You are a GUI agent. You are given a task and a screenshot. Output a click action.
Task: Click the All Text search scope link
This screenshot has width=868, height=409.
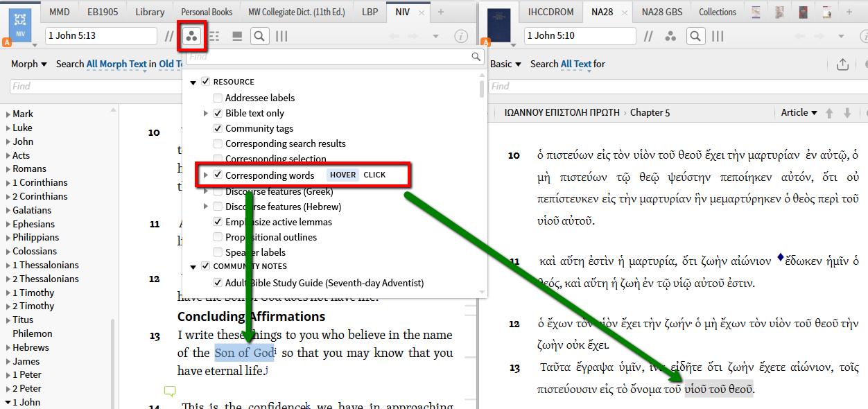(x=576, y=64)
